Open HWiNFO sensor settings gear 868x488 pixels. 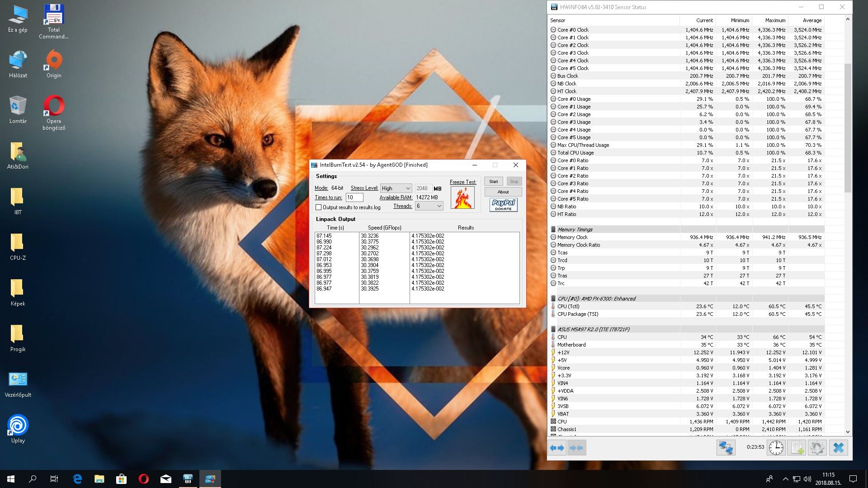[x=817, y=448]
